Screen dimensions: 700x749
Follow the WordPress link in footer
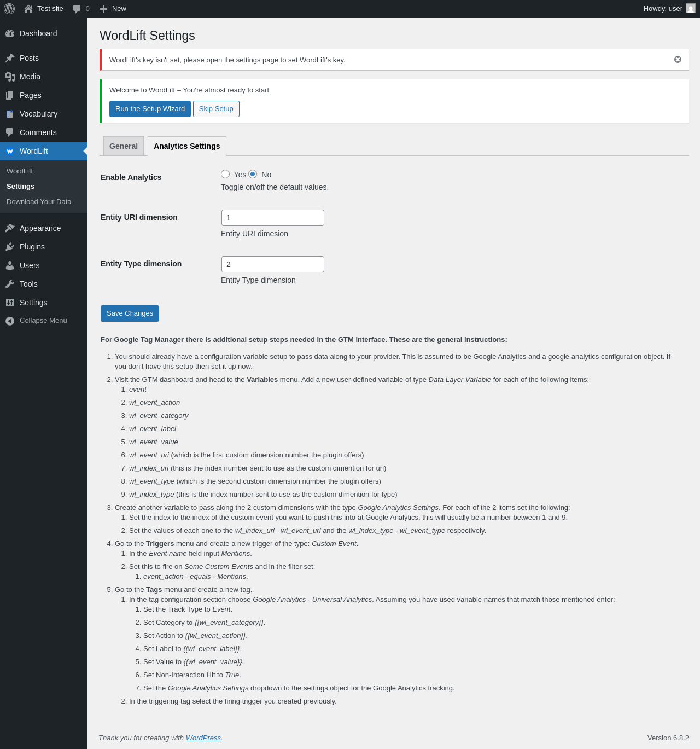point(203,738)
